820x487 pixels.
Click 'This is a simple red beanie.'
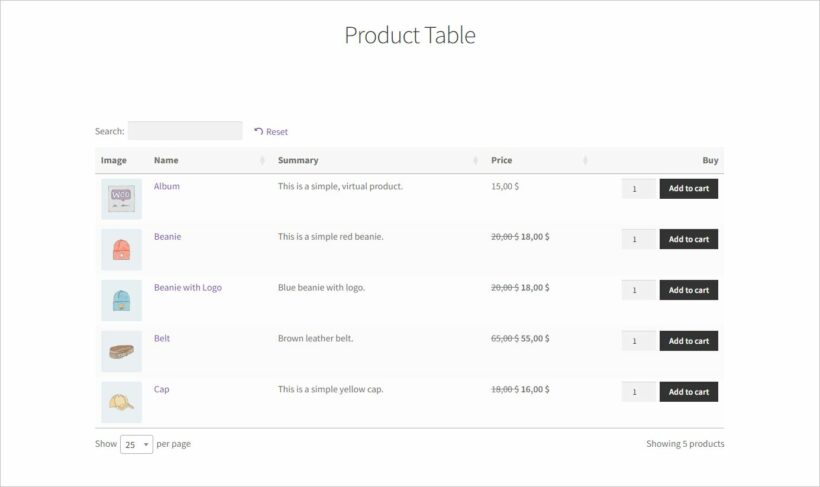331,237
